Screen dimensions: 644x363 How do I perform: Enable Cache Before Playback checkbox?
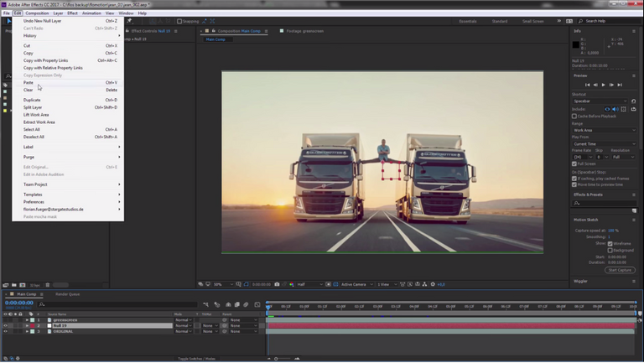(x=574, y=117)
